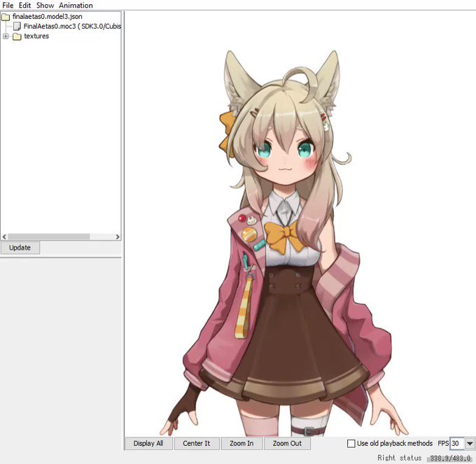Click the Right status coordinates readout
Image resolution: width=476 pixels, height=464 pixels.
click(x=450, y=458)
